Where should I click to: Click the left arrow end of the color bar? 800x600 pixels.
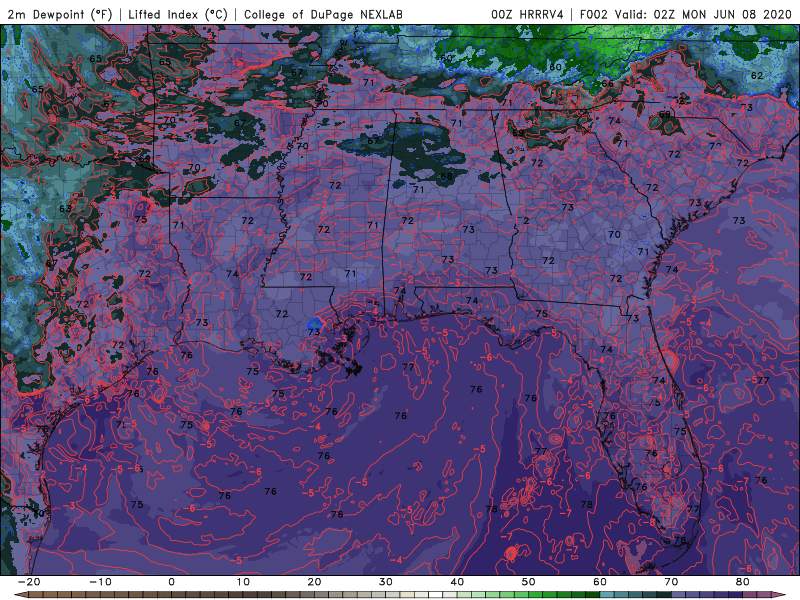19,595
